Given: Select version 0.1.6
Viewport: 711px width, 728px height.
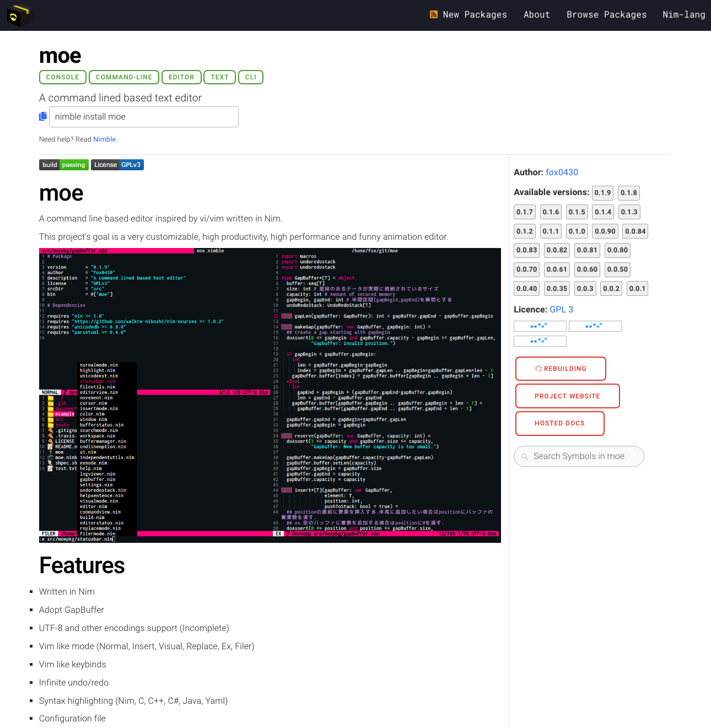Looking at the screenshot, I should point(551,212).
